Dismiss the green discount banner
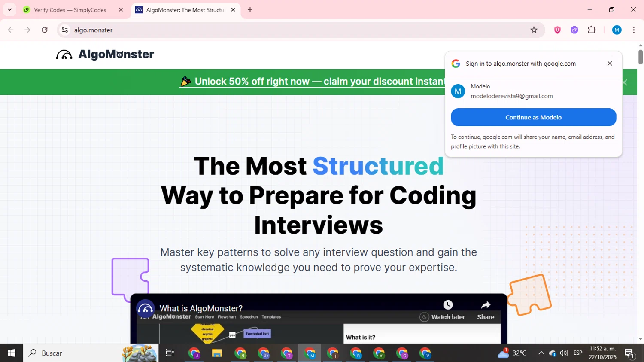 (x=625, y=82)
